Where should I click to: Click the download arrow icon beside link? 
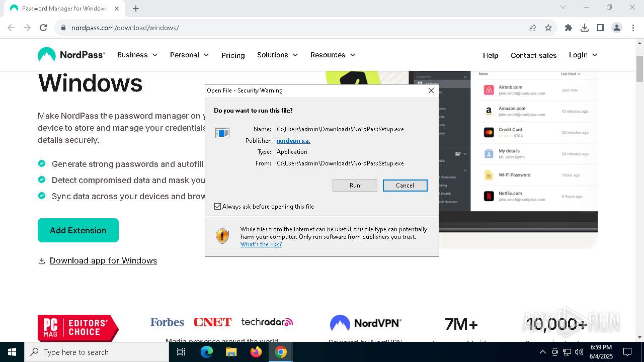(42, 261)
